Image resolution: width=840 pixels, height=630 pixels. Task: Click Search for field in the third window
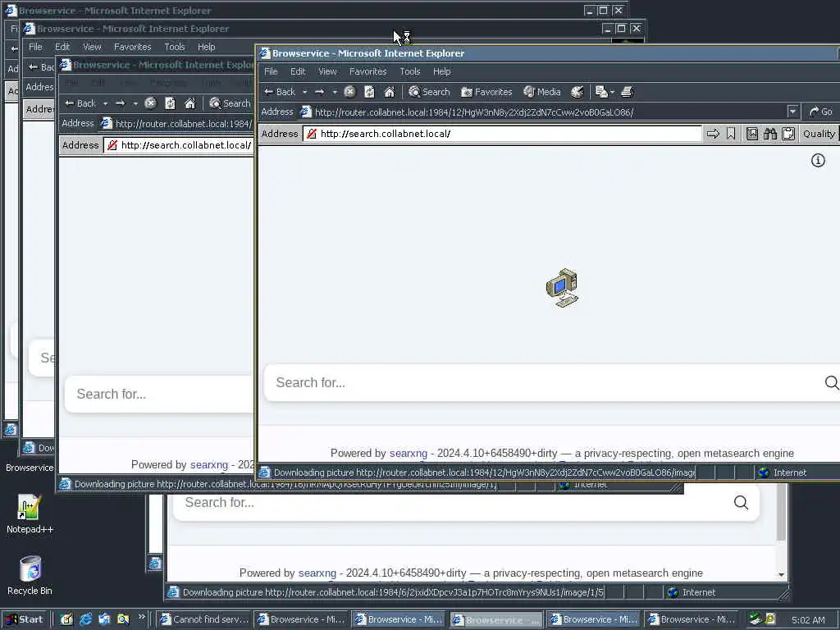pos(161,395)
